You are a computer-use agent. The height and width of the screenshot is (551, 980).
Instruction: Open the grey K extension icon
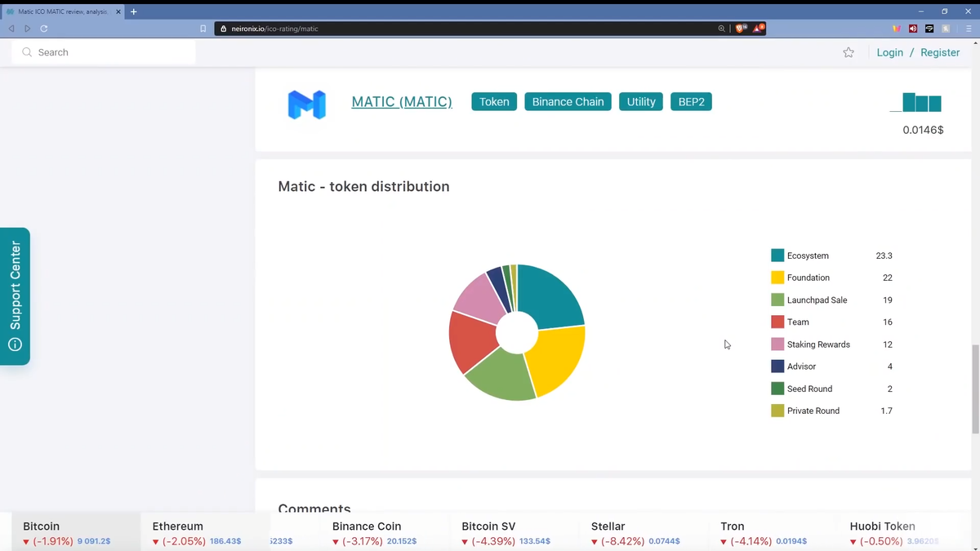point(946,29)
